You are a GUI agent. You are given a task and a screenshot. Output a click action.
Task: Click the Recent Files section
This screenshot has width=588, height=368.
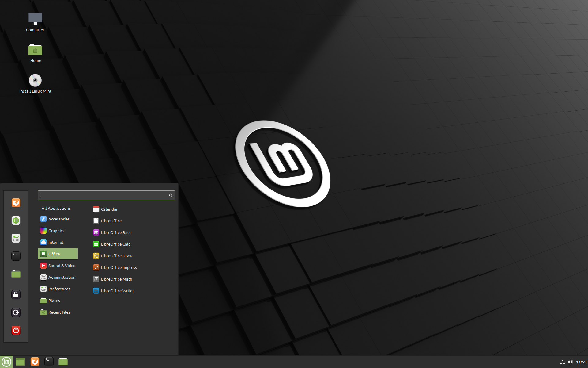tap(59, 312)
